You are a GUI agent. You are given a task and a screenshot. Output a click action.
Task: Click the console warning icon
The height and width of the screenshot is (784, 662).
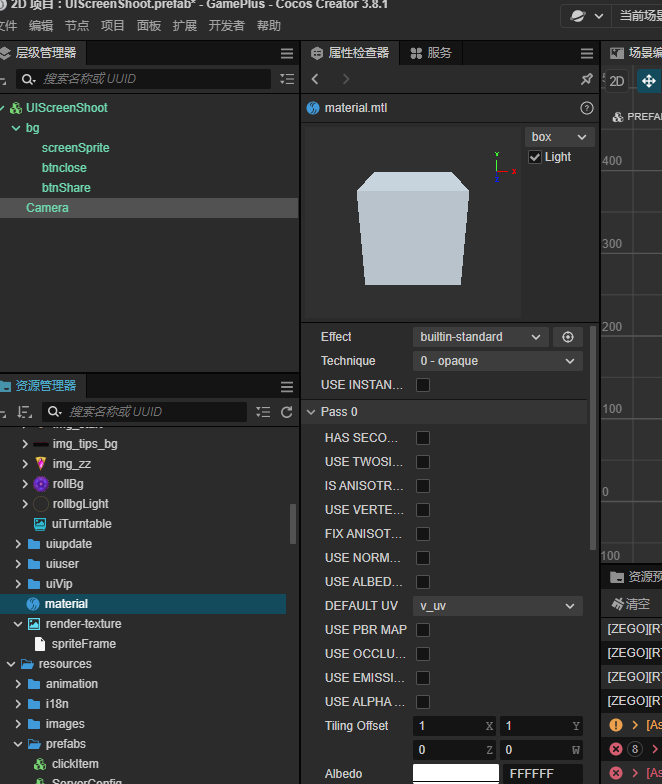click(616, 724)
